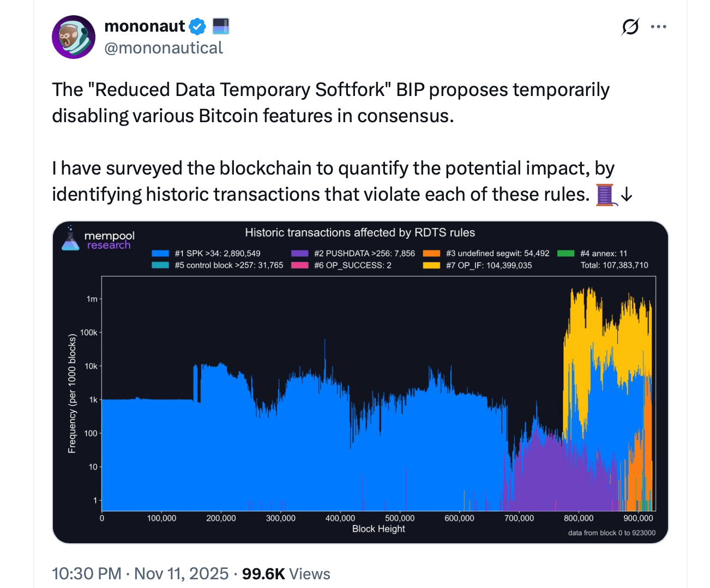
Task: Click the down arrow emoji ending the tweet
Action: coord(627,195)
